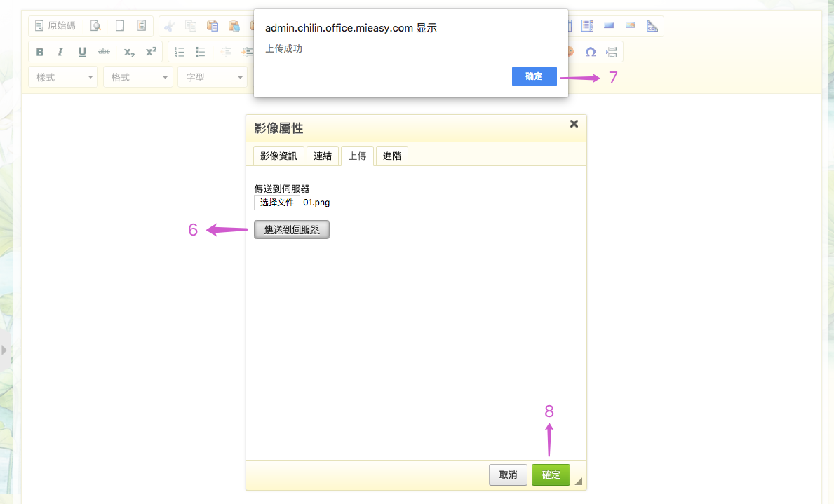The height and width of the screenshot is (504, 834).
Task: Click the preview icon with magnifier
Action: pos(95,26)
